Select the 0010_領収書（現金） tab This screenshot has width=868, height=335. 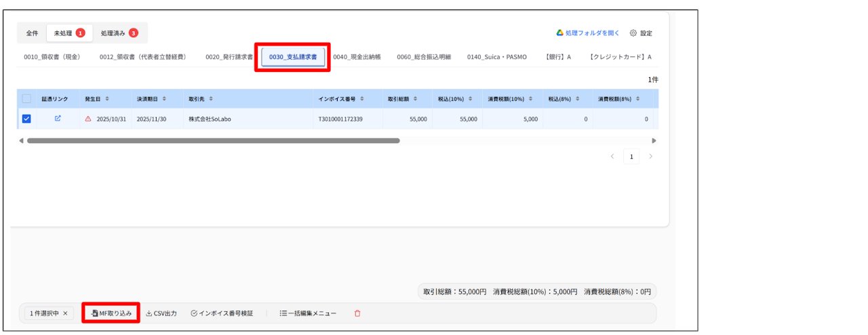pos(52,57)
